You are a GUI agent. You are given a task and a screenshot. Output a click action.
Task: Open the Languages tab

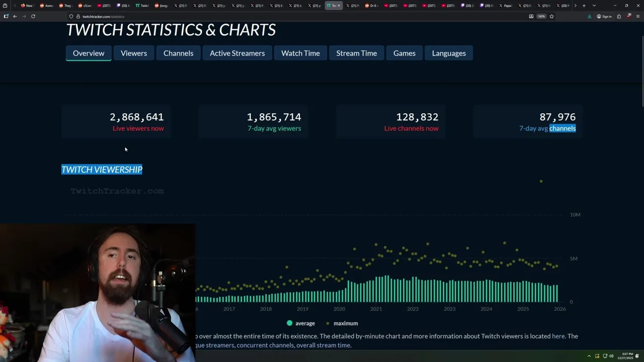click(449, 53)
